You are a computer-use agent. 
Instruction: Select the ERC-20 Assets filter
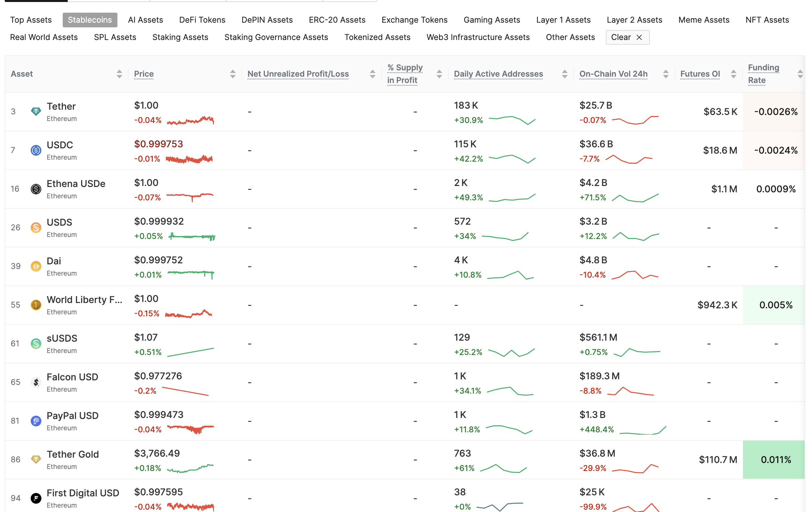[337, 20]
